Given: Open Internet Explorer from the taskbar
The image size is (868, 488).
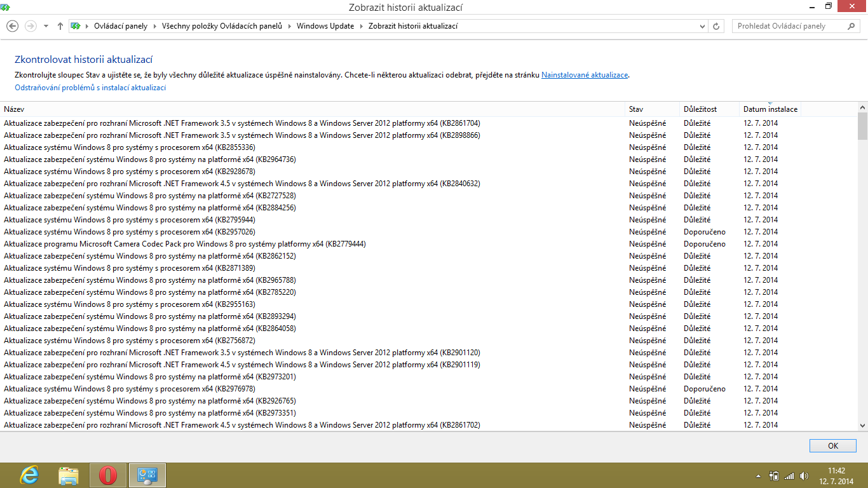Looking at the screenshot, I should click(x=29, y=475).
